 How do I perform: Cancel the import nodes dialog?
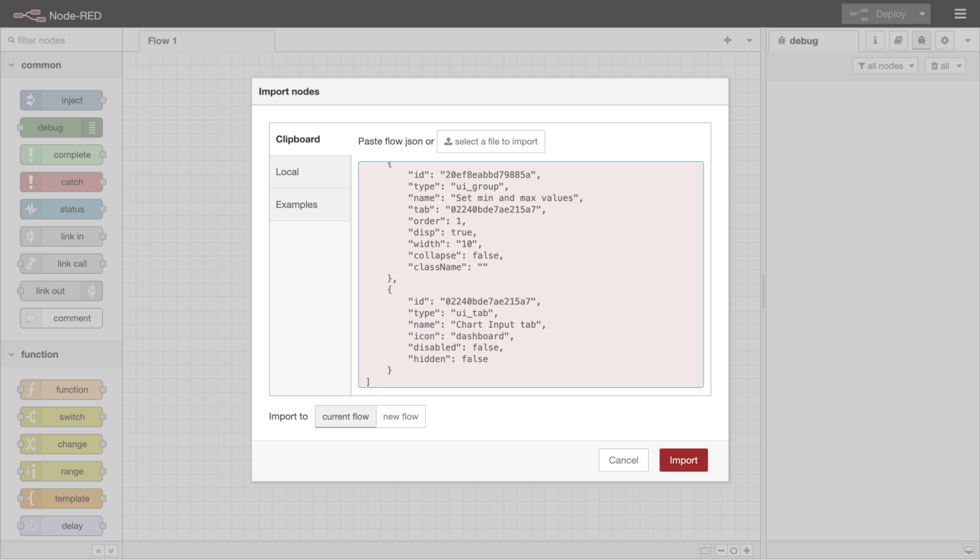pos(623,460)
